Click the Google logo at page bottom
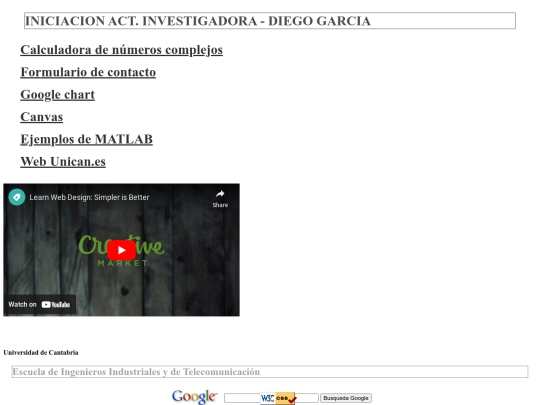The height and width of the screenshot is (405, 540). click(194, 397)
